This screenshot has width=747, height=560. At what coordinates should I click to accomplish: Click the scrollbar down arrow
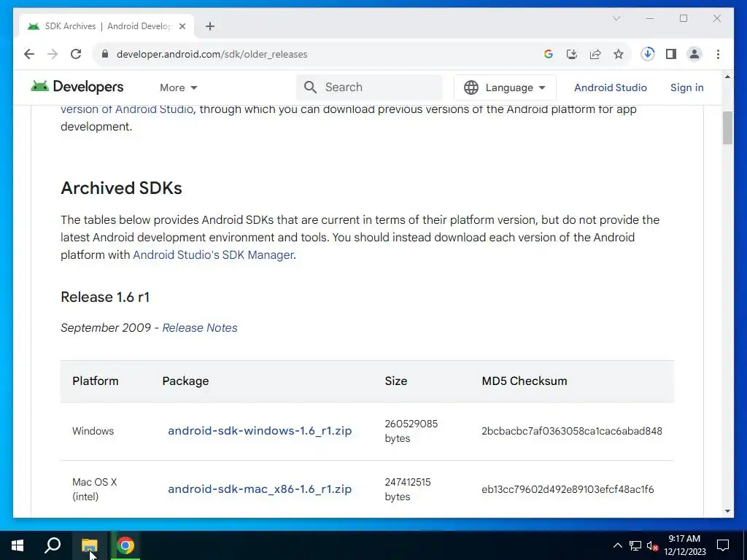[x=727, y=511]
